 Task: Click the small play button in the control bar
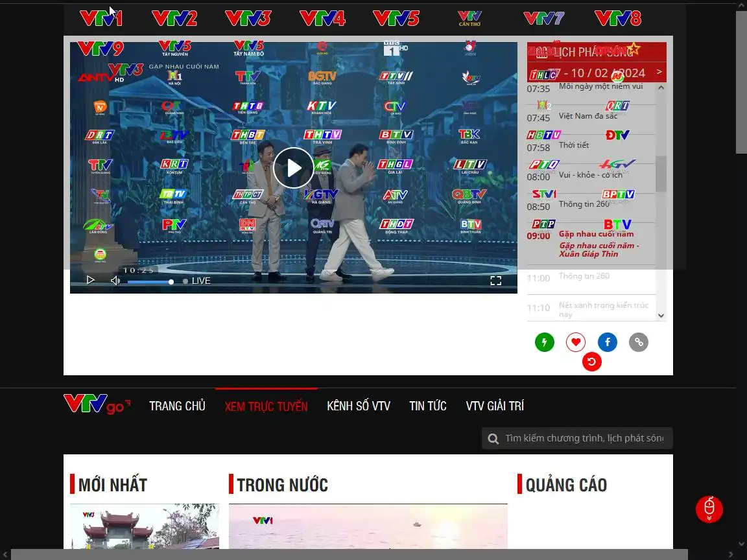[90, 280]
